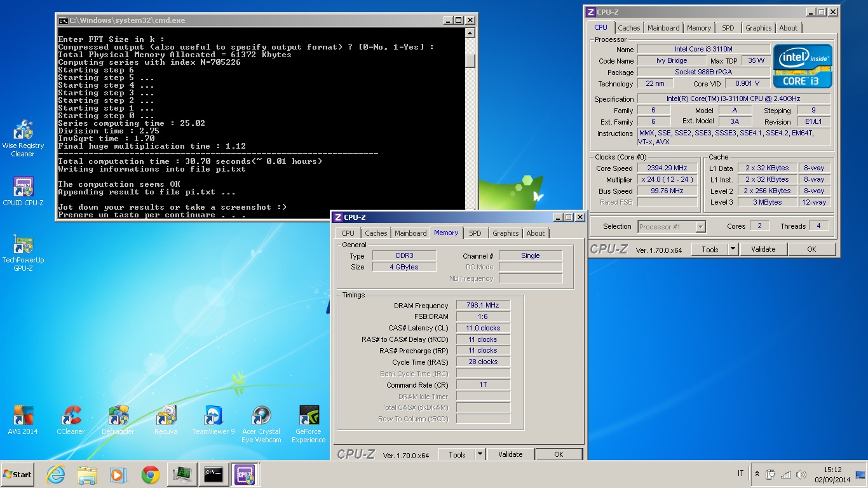Select CPU-Z taskbar button

click(x=245, y=475)
